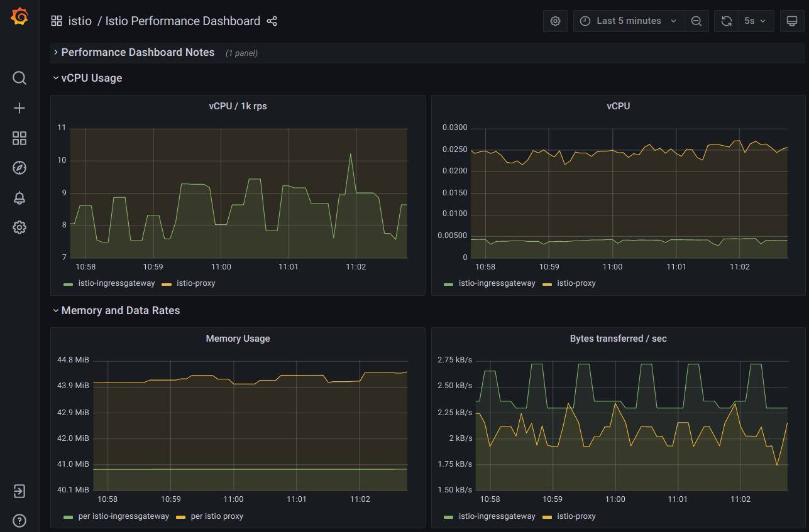
Task: Open the Bytes transferred / sec panel menu
Action: click(619, 339)
